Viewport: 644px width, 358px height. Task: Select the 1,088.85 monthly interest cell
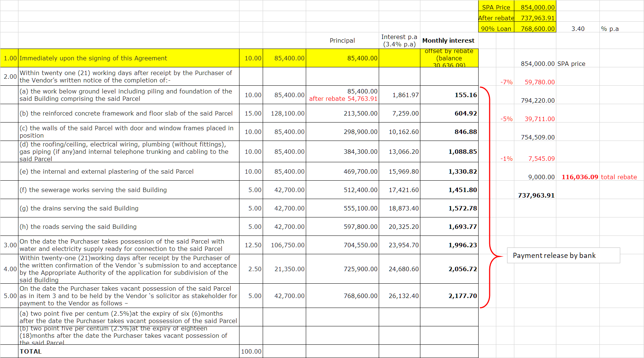coord(449,152)
